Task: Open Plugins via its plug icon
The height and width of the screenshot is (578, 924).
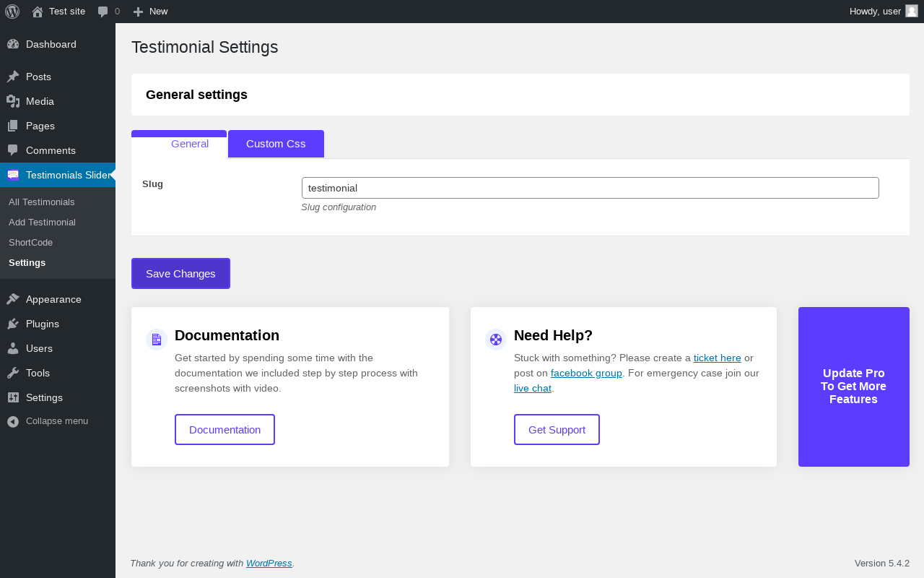Action: (13, 324)
